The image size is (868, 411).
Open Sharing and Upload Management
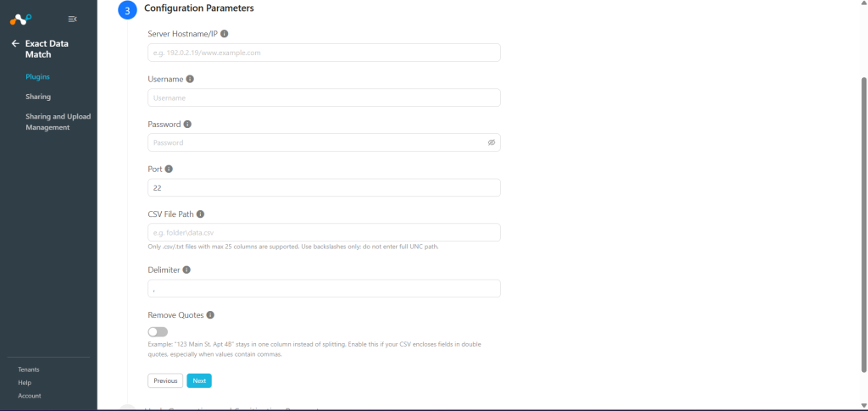click(58, 122)
